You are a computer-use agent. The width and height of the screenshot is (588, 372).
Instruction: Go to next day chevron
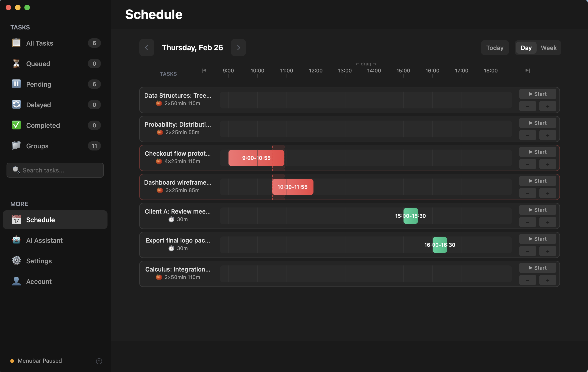coord(238,48)
